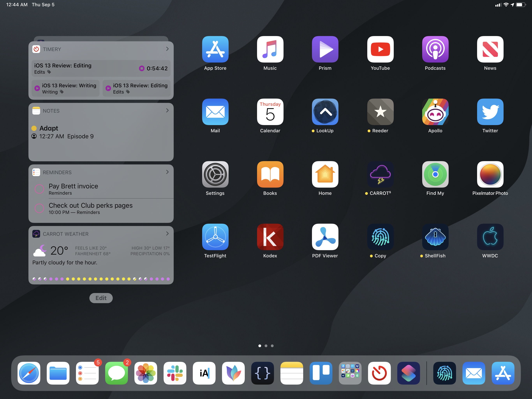This screenshot has width=532, height=399.
Task: Open the MindNode leaf icon in dock
Action: point(233,373)
